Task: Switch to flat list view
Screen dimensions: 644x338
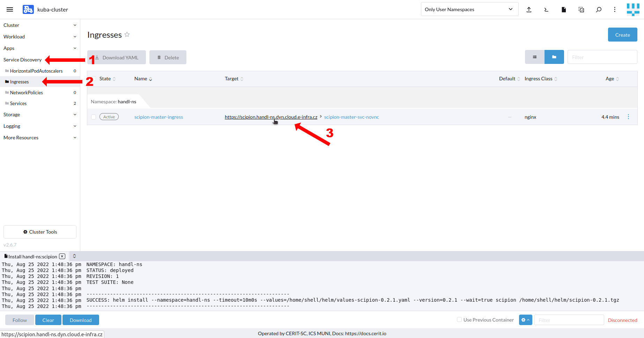Action: click(534, 57)
